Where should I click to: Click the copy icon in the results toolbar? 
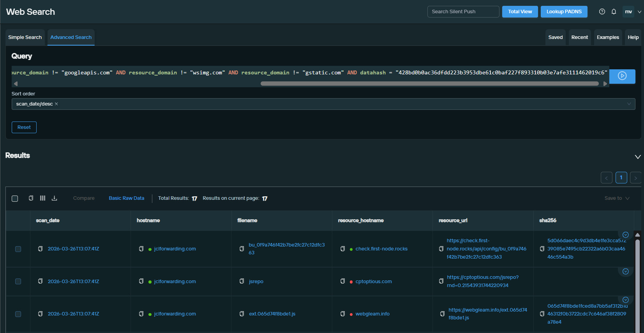point(31,198)
